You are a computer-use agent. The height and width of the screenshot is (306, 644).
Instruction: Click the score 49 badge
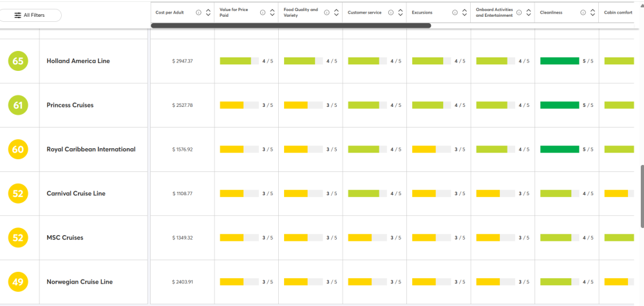click(x=18, y=282)
